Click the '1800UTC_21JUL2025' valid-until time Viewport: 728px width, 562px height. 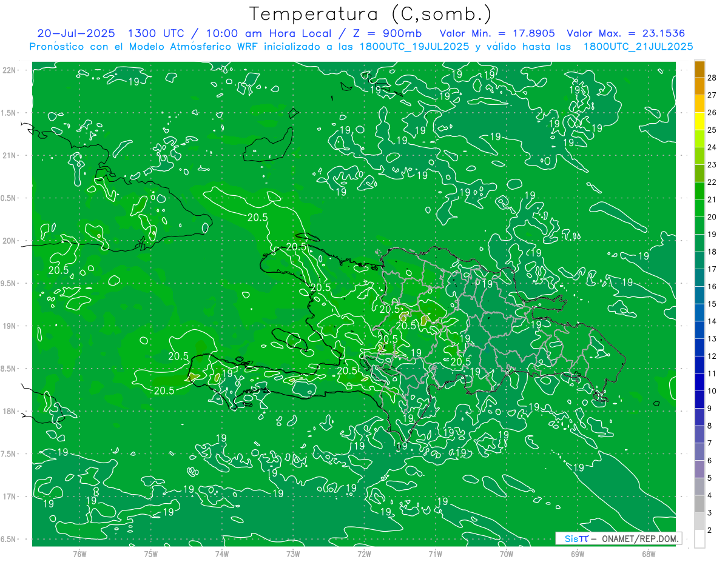[638, 47]
